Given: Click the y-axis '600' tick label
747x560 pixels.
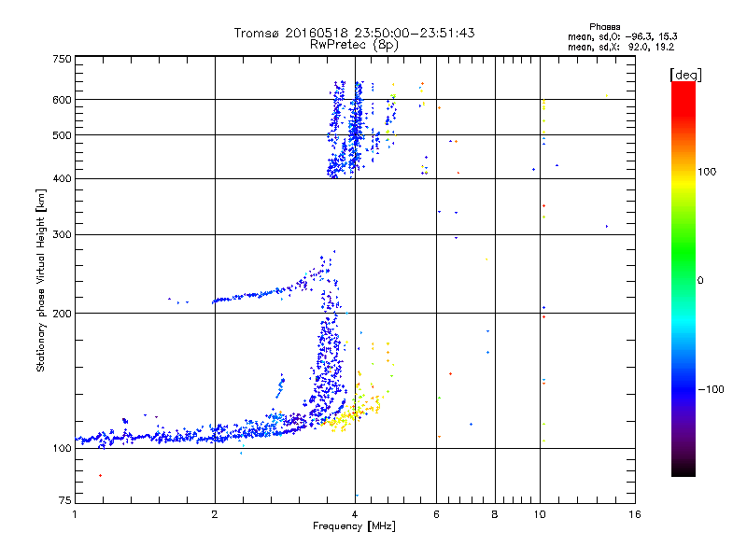Looking at the screenshot, I should [x=62, y=100].
